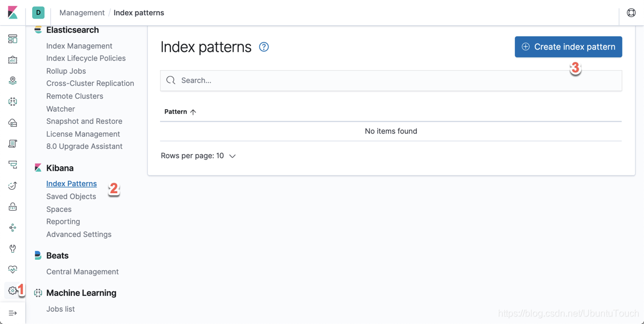Viewport: 644px width, 324px height.
Task: Expand the side navigation with arrow icon
Action: (x=13, y=313)
